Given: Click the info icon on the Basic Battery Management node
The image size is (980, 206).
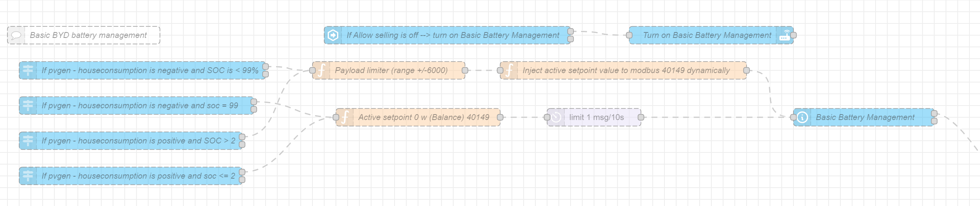Looking at the screenshot, I should (x=802, y=117).
